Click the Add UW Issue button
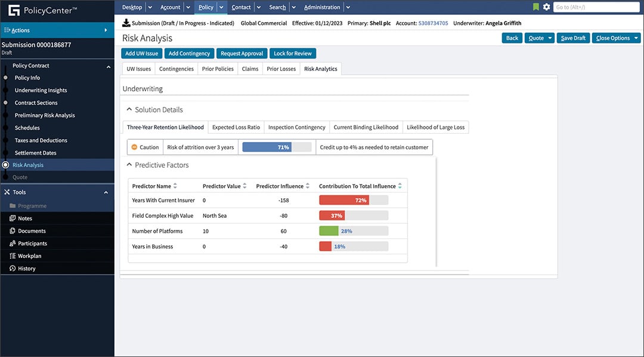Screen dimensions: 644x357 141,53
